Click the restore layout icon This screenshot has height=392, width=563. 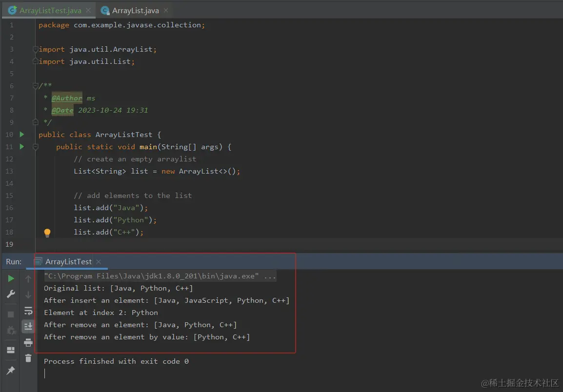coord(11,350)
